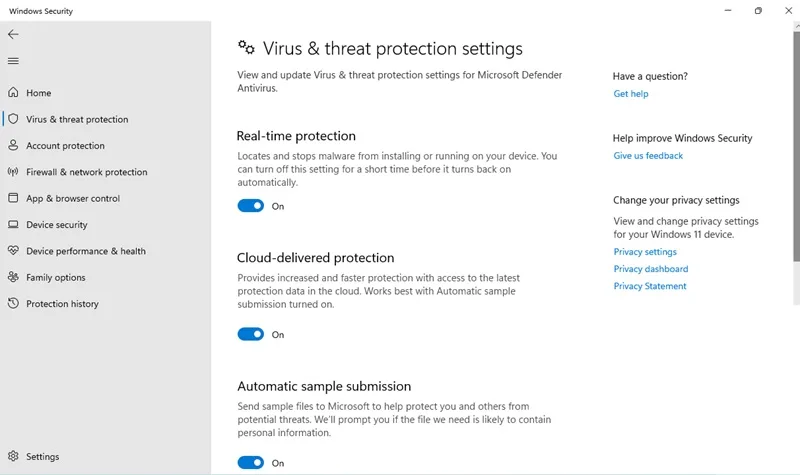Screen dimensions: 800x475
Task: Click the App & browser control icon
Action: [x=13, y=198]
